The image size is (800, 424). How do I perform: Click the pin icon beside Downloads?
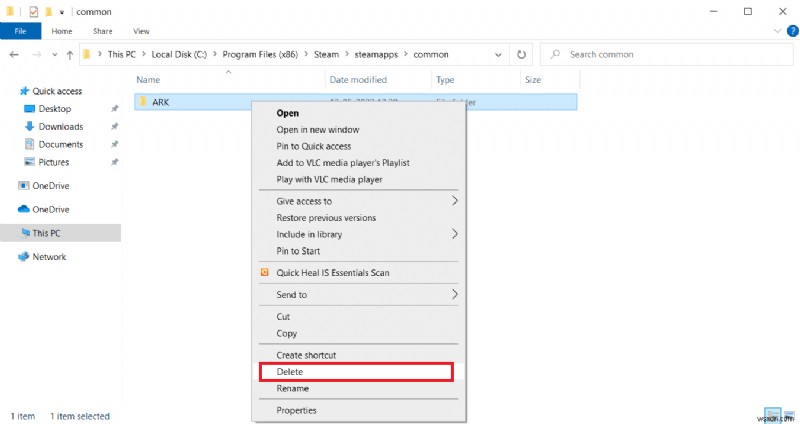point(115,127)
